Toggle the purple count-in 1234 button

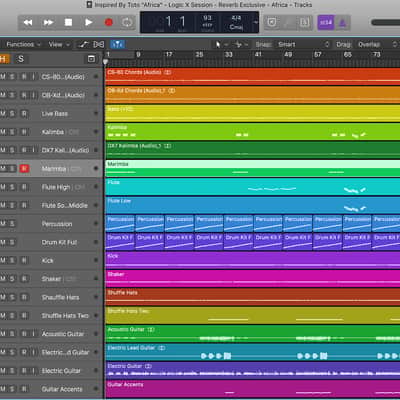pyautogui.click(x=326, y=23)
